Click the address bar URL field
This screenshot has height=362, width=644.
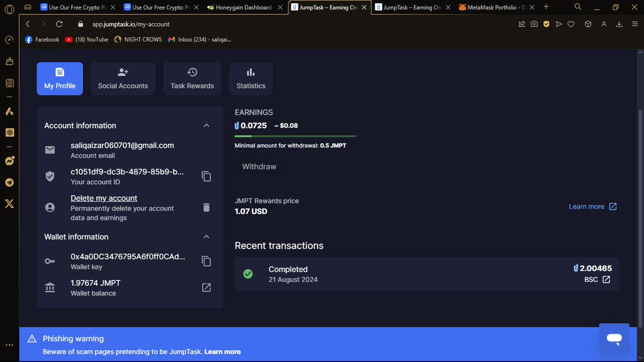pos(301,24)
